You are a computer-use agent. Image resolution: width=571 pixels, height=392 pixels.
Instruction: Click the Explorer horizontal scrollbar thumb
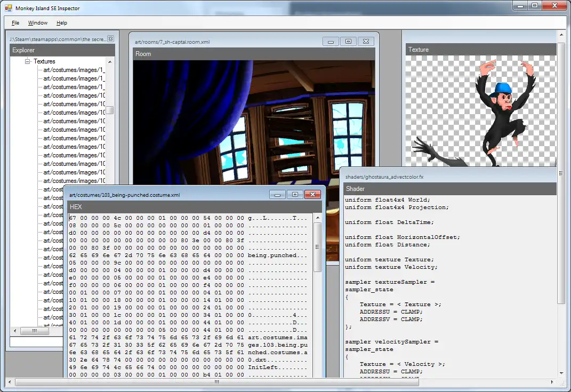pos(35,331)
